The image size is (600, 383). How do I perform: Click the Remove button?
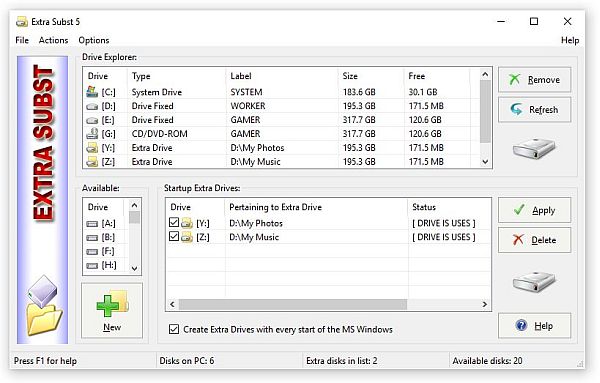(x=534, y=80)
